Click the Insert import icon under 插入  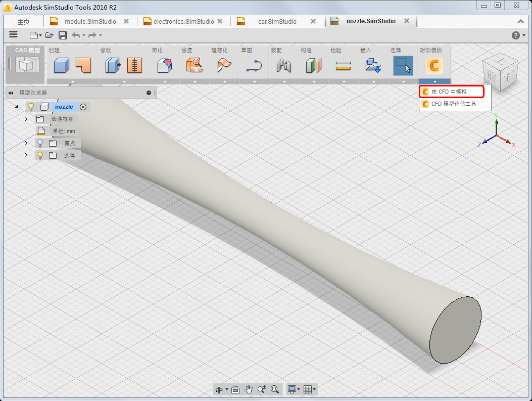click(x=373, y=65)
